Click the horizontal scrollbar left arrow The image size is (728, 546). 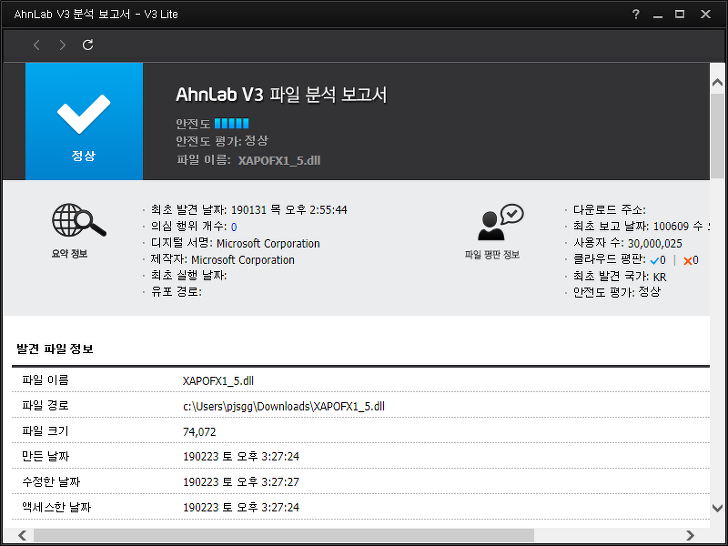coord(22,535)
